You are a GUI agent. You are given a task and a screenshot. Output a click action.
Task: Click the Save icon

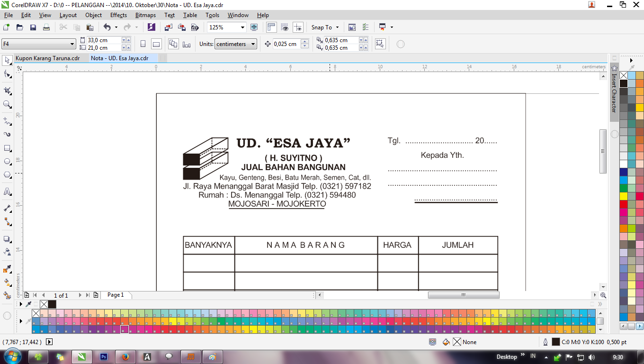(32, 27)
